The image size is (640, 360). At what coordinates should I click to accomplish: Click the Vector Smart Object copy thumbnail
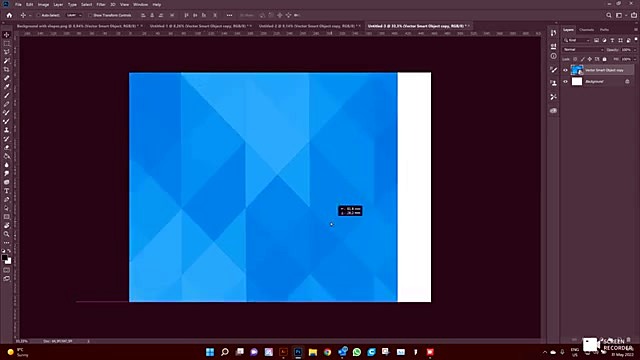[x=577, y=70]
